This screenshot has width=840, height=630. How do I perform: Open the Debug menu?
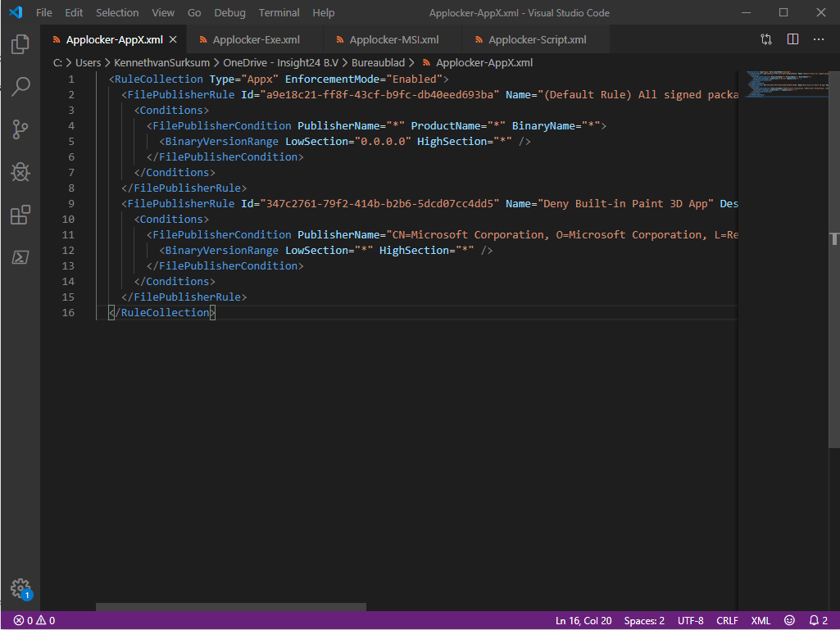click(229, 12)
